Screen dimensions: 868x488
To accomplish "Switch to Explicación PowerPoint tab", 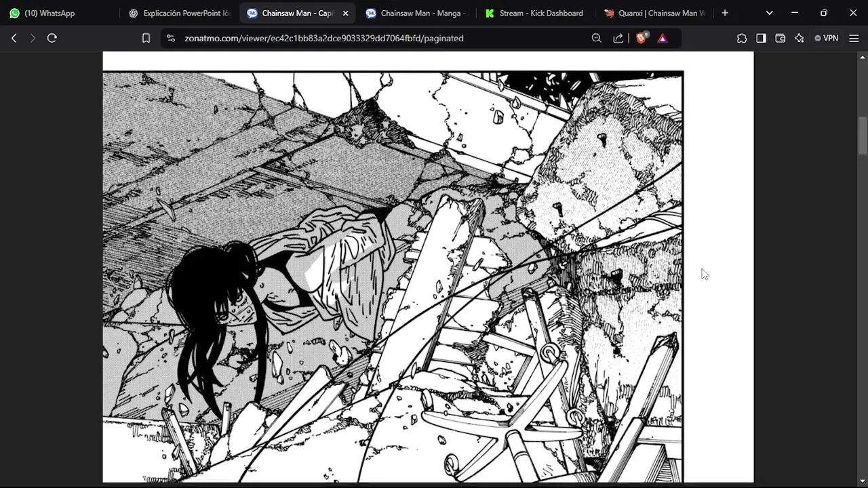I will [x=180, y=13].
